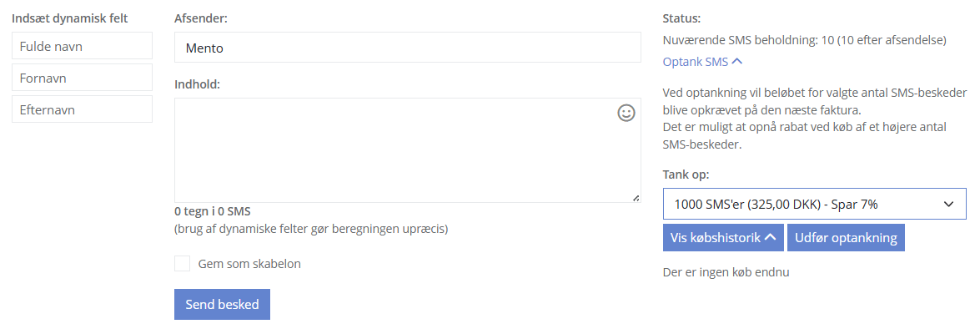Send the message with Send besked
The width and height of the screenshot is (980, 329).
[222, 305]
